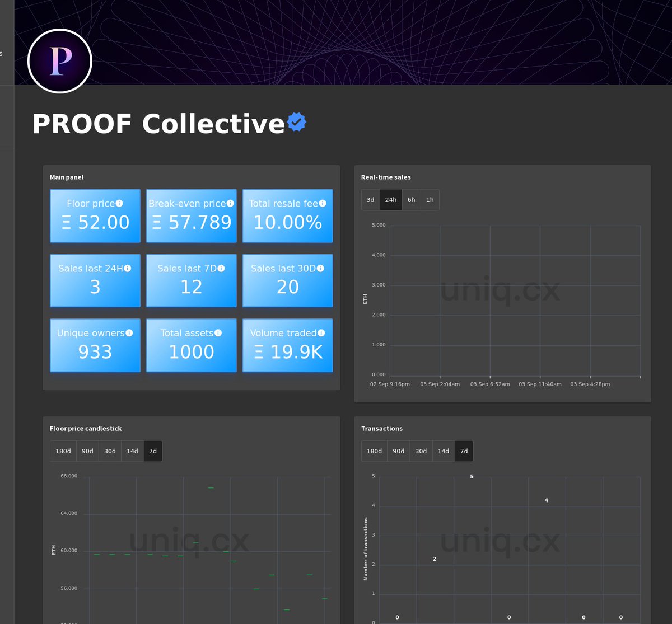Click the Unique owners value 933
This screenshot has width=672, height=624.
(95, 352)
